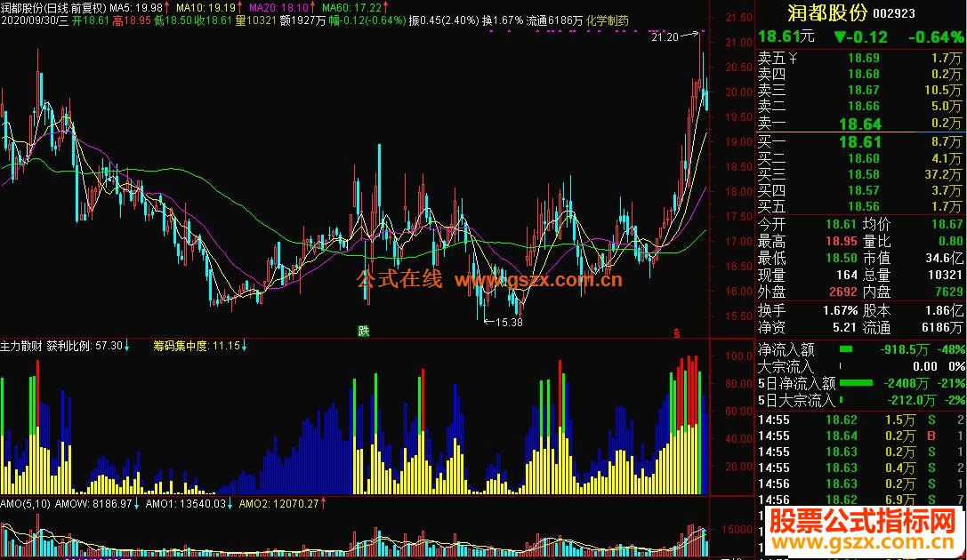Select the 14:56 18.62 6.9万 trade row

click(x=861, y=500)
